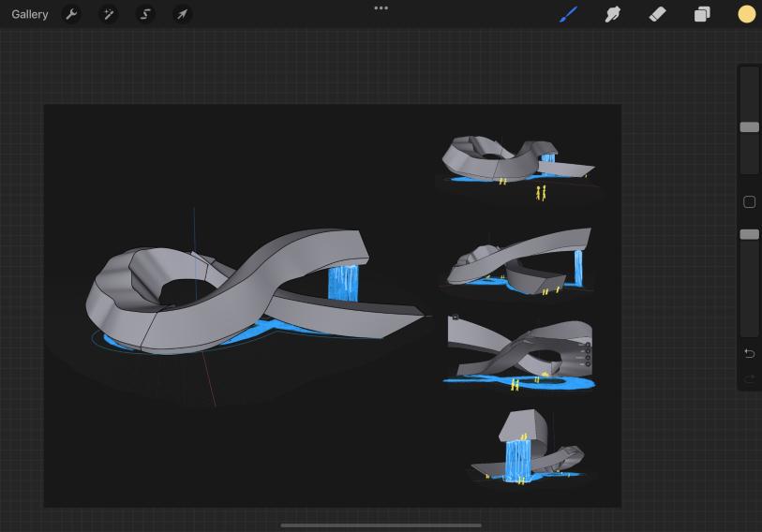This screenshot has width=762, height=532.
Task: Click the second small view with tall waterfall
Action: click(519, 261)
